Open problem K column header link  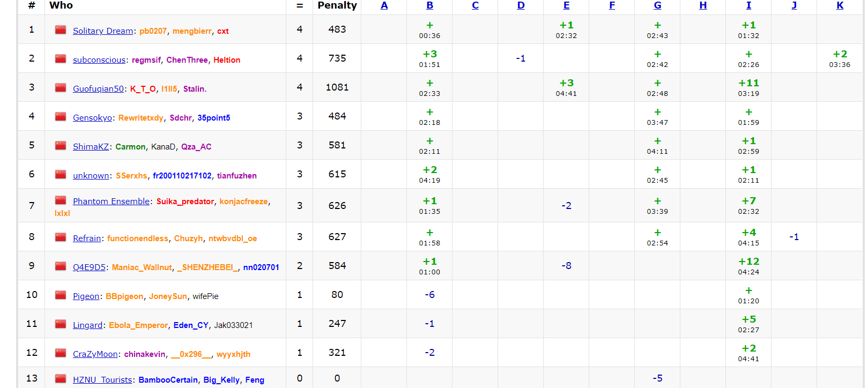[x=840, y=5]
